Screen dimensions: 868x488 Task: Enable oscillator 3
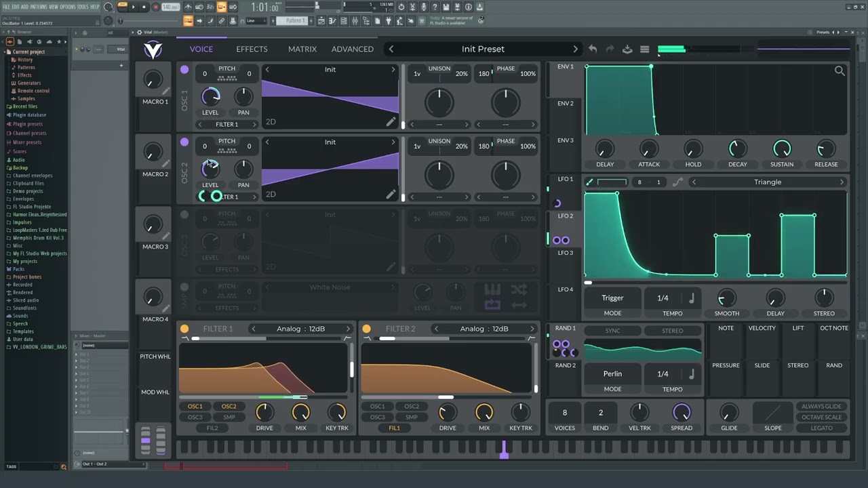click(x=184, y=214)
